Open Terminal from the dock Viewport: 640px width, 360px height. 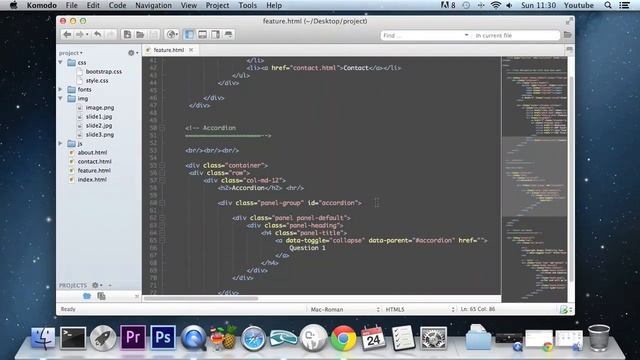point(73,338)
